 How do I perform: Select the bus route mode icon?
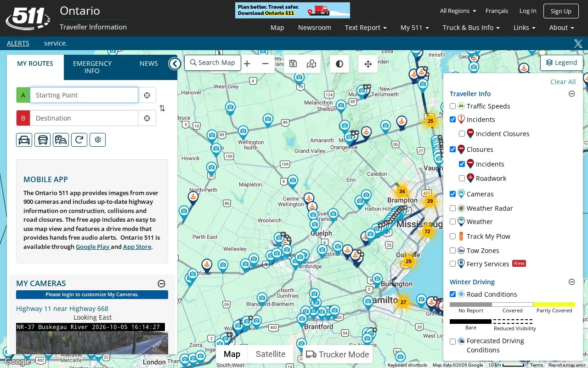[x=43, y=140]
